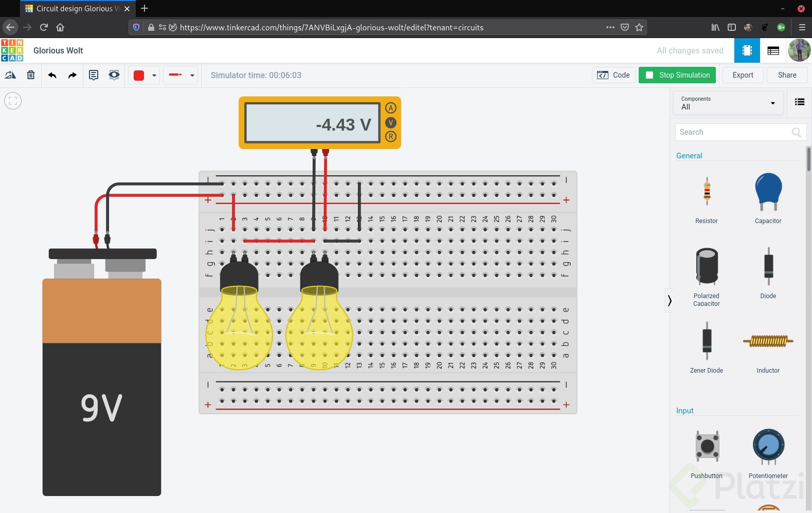
Task: Click the browser URL address bar
Action: click(x=388, y=27)
